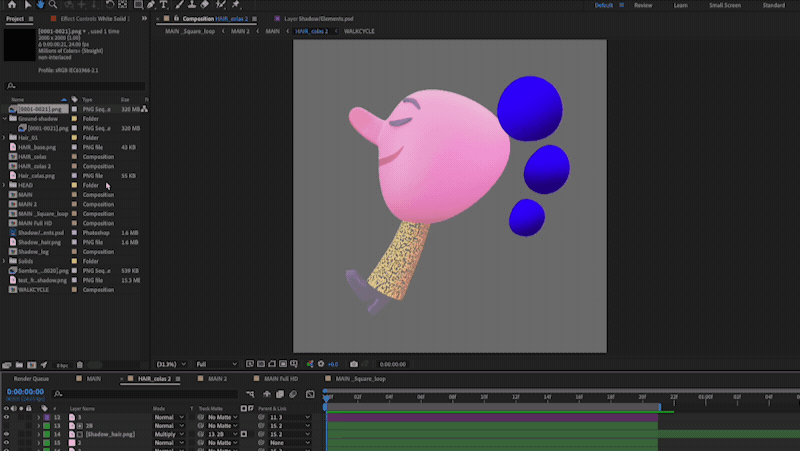Screen dimensions: 800x451
Task: Create a new composition from Project panel
Action: [x=32, y=365]
